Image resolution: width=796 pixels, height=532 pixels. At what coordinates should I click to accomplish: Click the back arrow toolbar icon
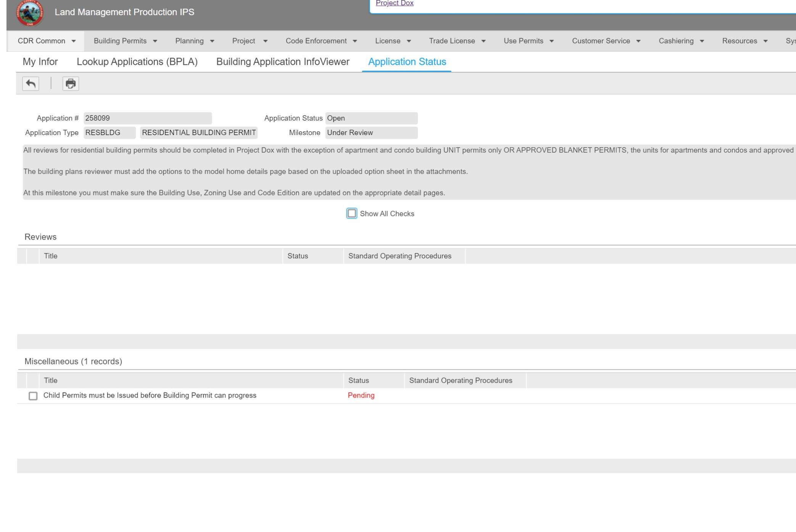pos(31,84)
